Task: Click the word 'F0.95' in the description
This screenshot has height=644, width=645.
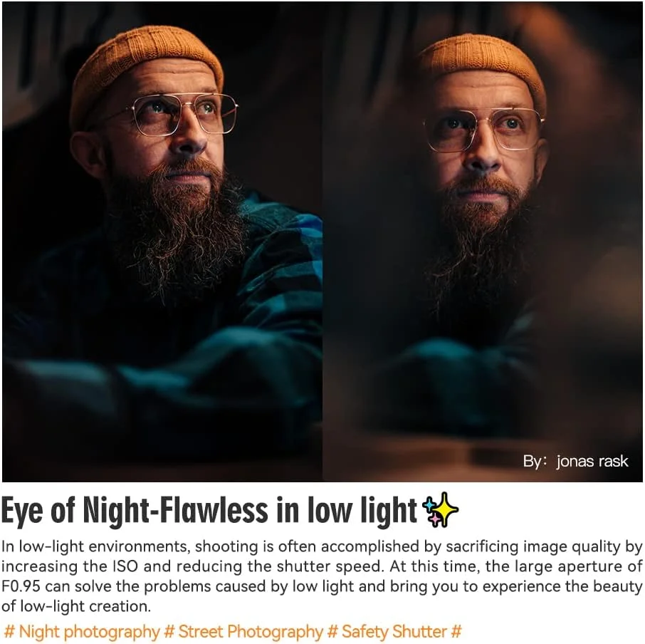Action: coord(21,586)
